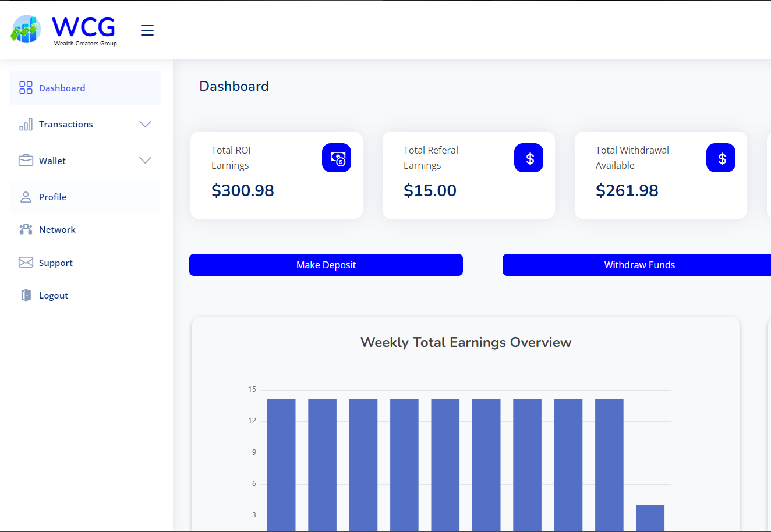Log out via the Logout link

pyautogui.click(x=86, y=295)
